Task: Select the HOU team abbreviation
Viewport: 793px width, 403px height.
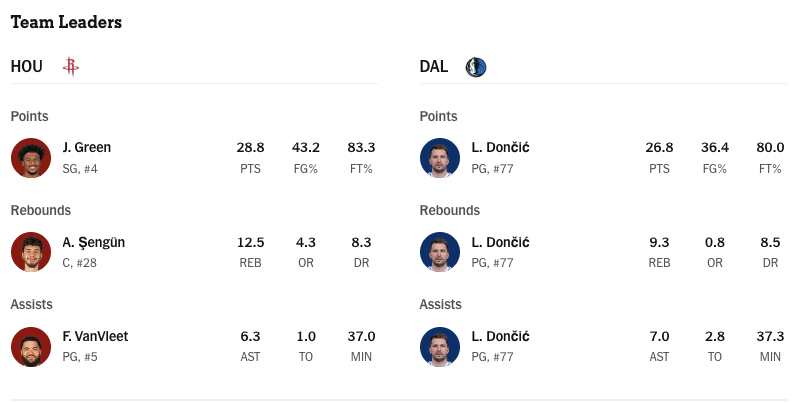Action: point(27,67)
